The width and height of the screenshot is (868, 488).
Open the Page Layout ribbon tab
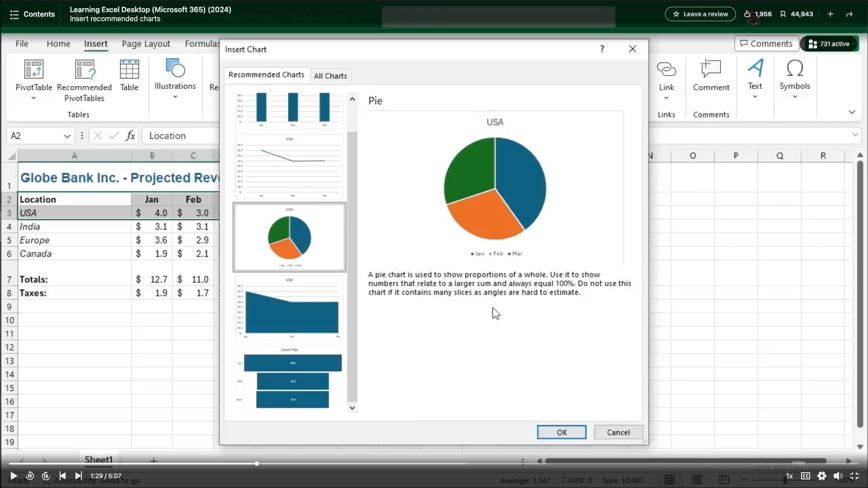pyautogui.click(x=146, y=44)
